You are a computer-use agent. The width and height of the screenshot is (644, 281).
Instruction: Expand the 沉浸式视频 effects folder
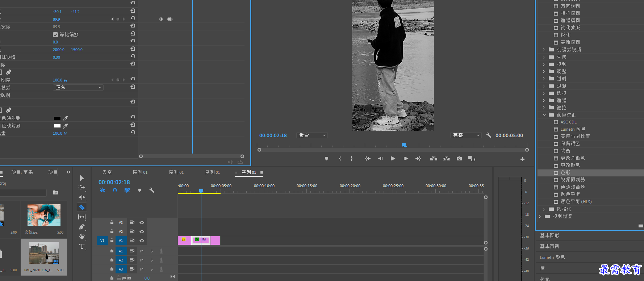pyautogui.click(x=544, y=50)
